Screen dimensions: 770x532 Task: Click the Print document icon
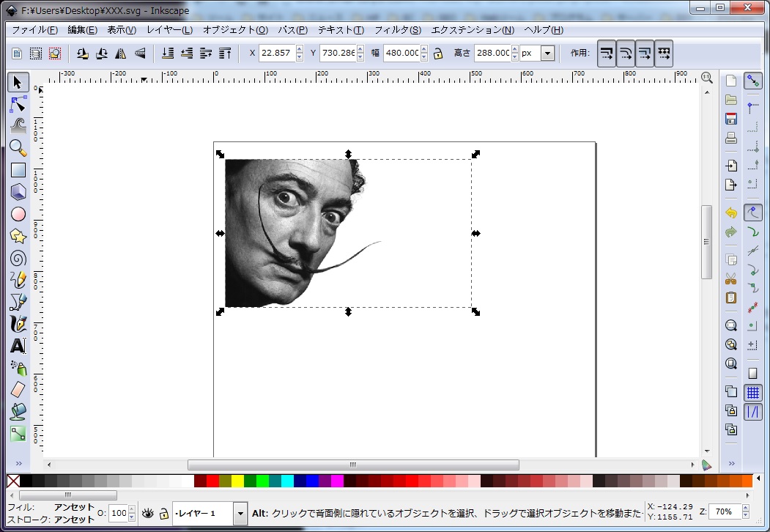pyautogui.click(x=730, y=138)
